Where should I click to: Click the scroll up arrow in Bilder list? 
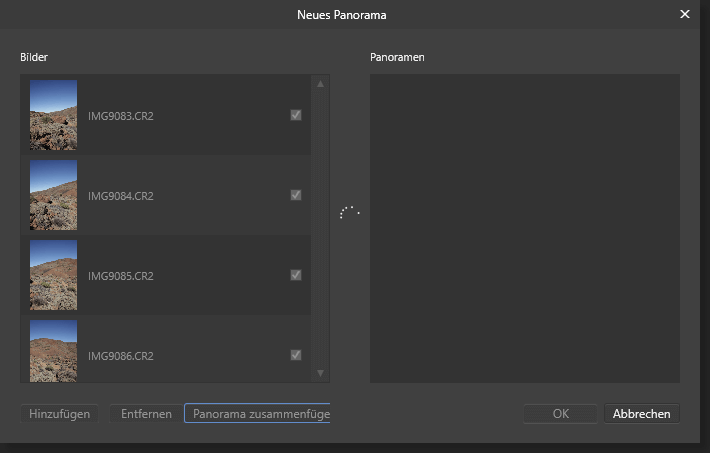tap(321, 84)
